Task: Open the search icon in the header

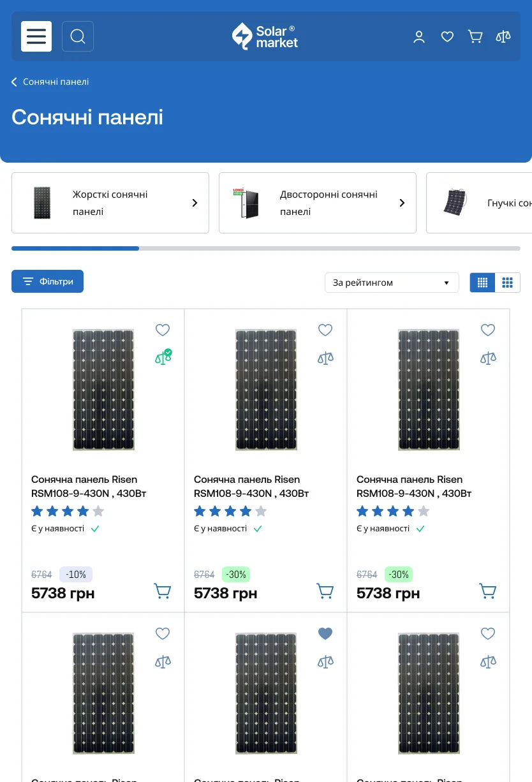Action: coord(78,36)
